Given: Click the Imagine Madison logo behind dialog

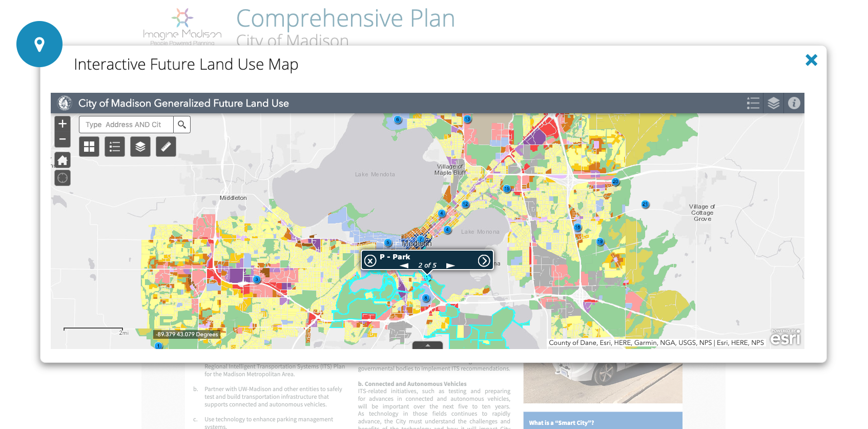Looking at the screenshot, I should click(x=182, y=27).
